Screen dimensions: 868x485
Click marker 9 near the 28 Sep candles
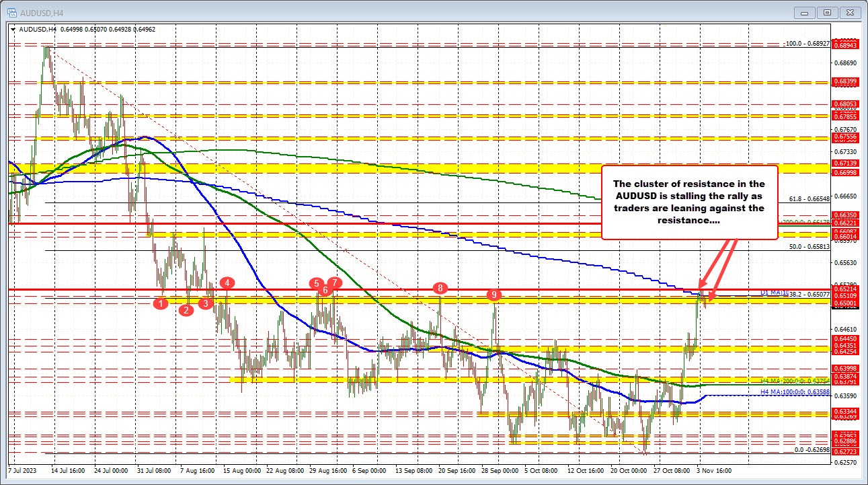pyautogui.click(x=494, y=295)
